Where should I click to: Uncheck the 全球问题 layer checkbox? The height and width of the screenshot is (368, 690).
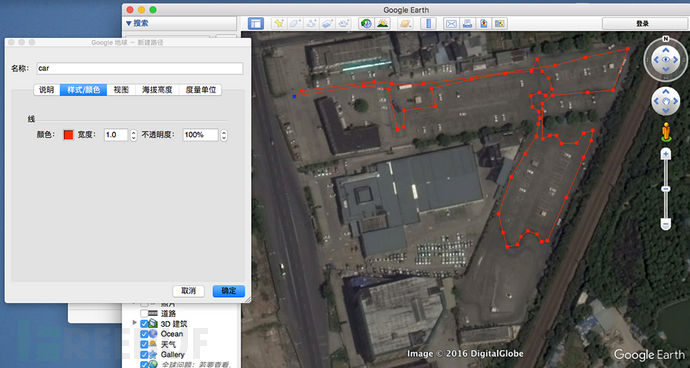[x=144, y=364]
